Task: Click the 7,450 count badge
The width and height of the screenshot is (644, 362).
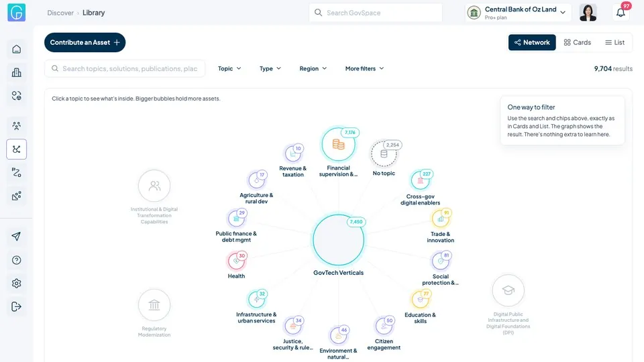Action: [x=356, y=222]
